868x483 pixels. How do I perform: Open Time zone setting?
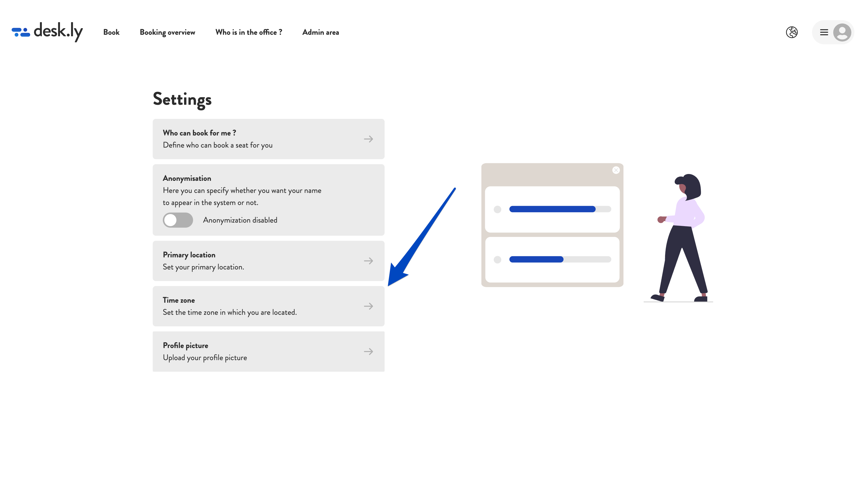269,306
